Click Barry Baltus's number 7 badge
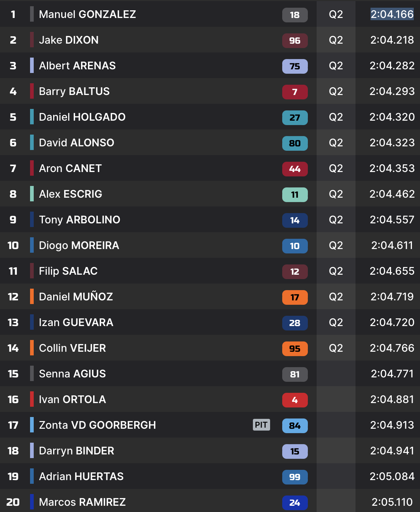Viewport: 420px width, 512px height. [x=295, y=92]
